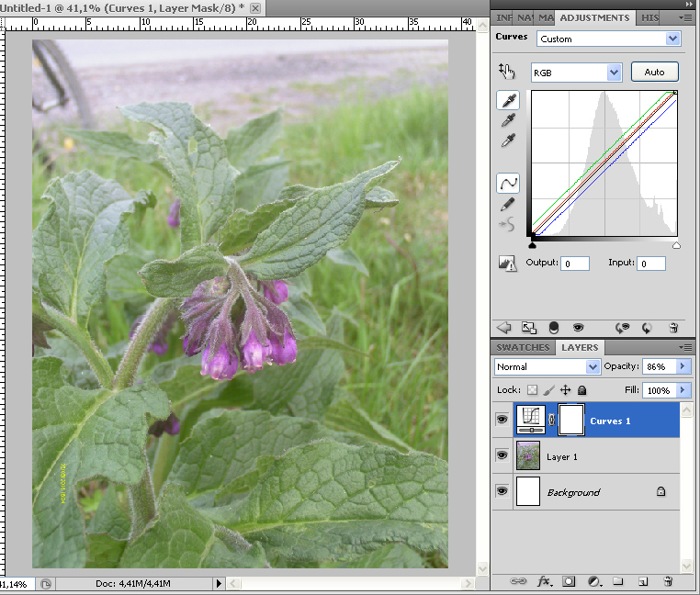The image size is (700, 595).
Task: Create a new layer from Layers panel
Action: 643,581
